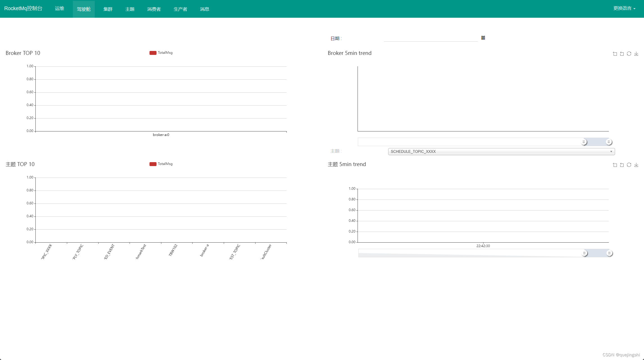Click the Broker 5min trend chart title
This screenshot has height=360, width=644.
349,53
